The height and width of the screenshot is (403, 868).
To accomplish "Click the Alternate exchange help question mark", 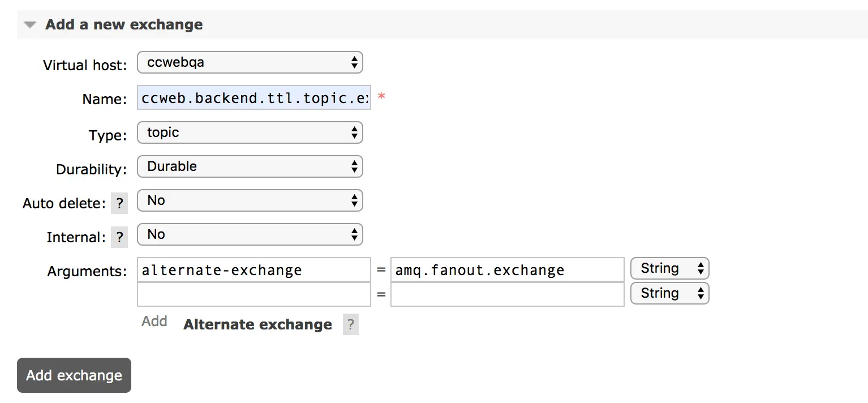I will click(x=351, y=325).
